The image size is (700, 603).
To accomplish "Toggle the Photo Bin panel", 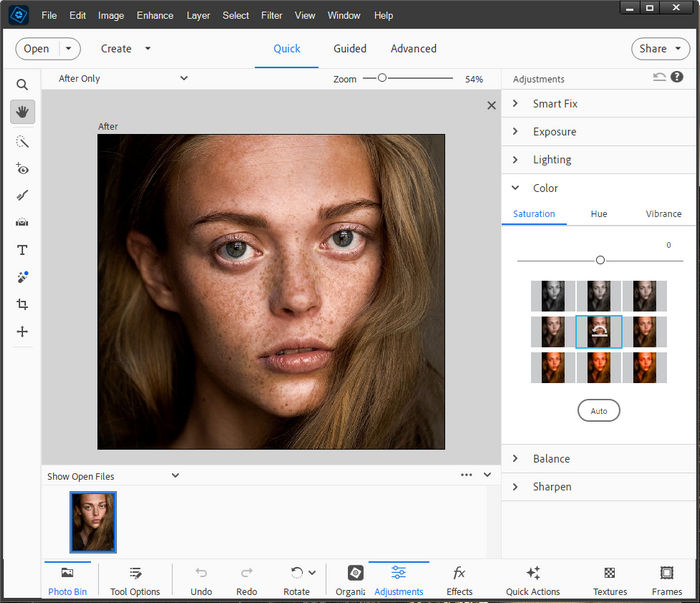I will [67, 580].
